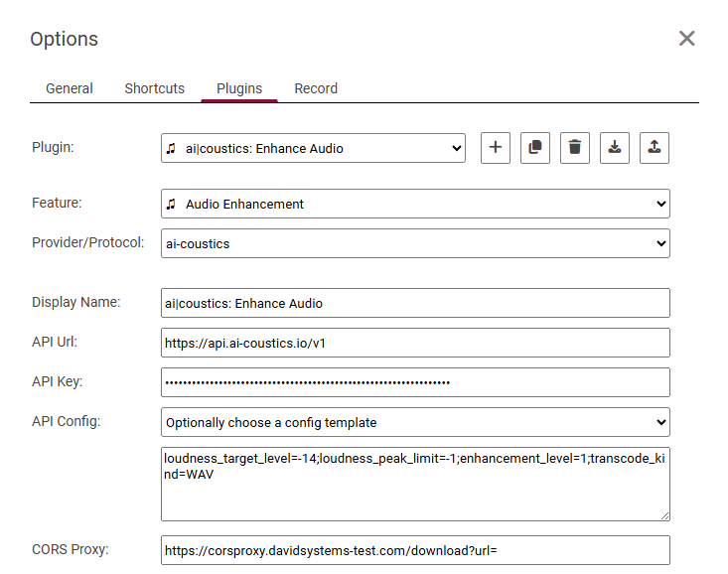Viewport: 728px width, 574px height.
Task: Click into the API Url field
Action: [415, 343]
